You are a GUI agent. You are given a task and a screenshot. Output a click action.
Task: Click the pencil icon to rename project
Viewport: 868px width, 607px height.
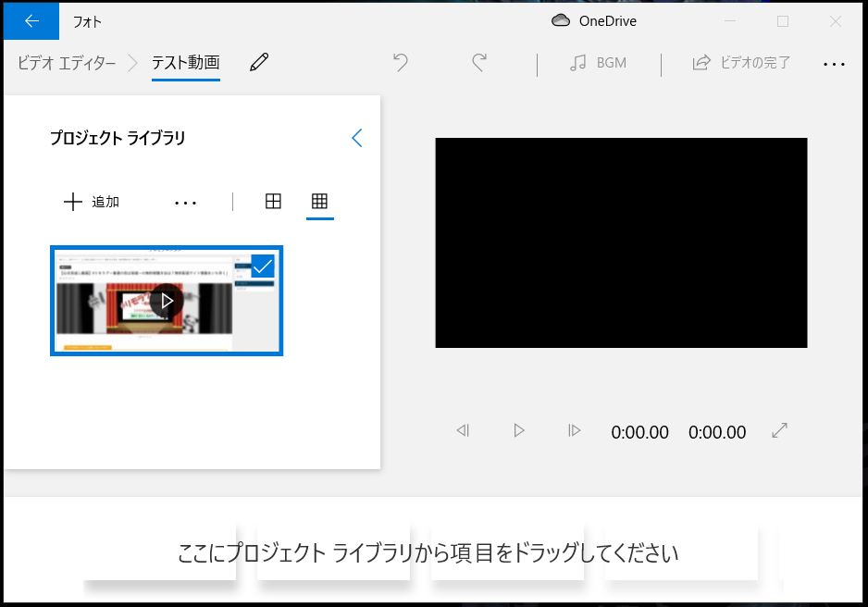click(x=259, y=63)
